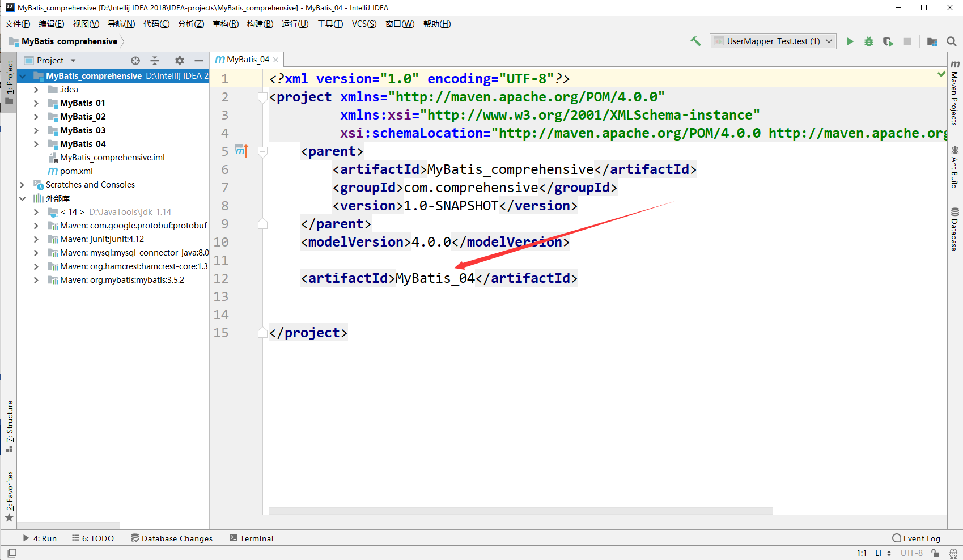Expand the MyBatis_02 module
The height and width of the screenshot is (560, 963).
click(36, 117)
